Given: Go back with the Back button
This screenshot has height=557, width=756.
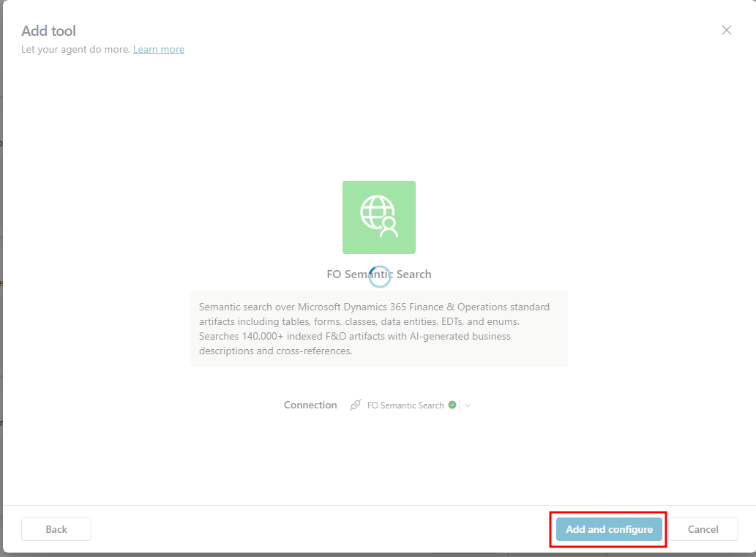Looking at the screenshot, I should [x=56, y=529].
